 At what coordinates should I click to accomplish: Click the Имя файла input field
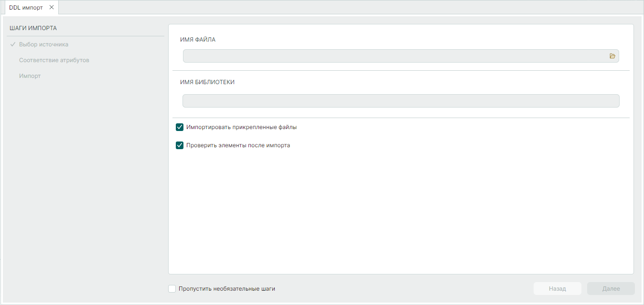[x=395, y=56]
